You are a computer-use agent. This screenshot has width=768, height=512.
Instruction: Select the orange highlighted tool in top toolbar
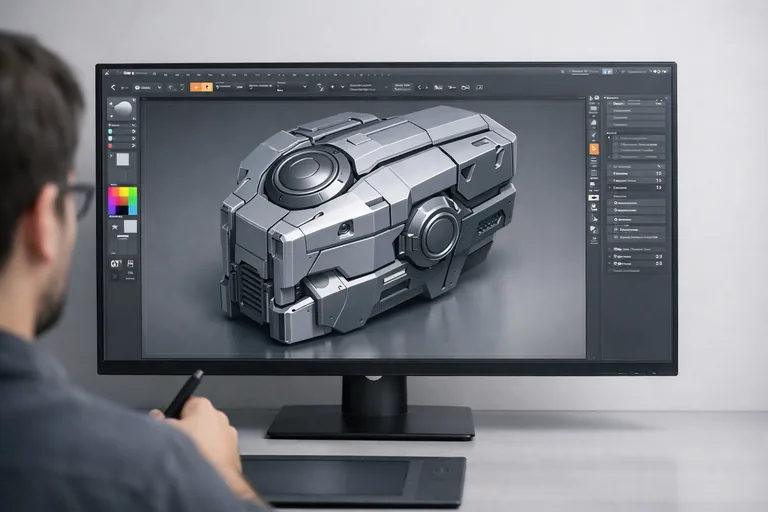pyautogui.click(x=201, y=87)
